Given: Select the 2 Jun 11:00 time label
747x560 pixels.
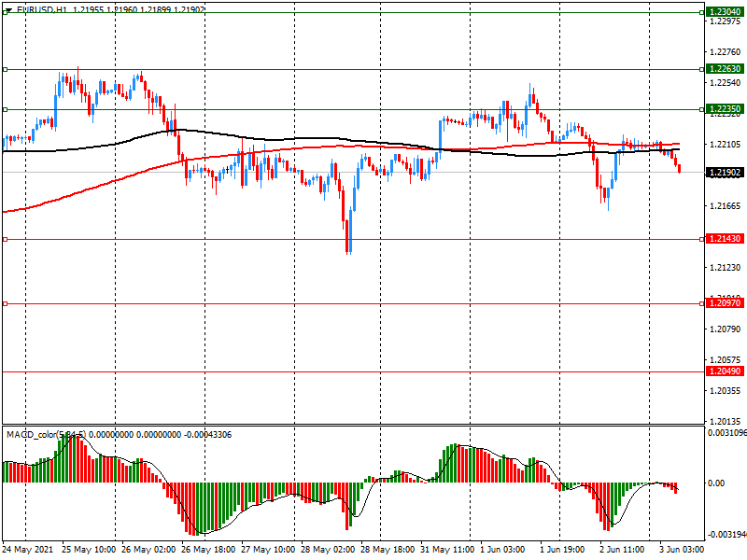Looking at the screenshot, I should pos(624,550).
